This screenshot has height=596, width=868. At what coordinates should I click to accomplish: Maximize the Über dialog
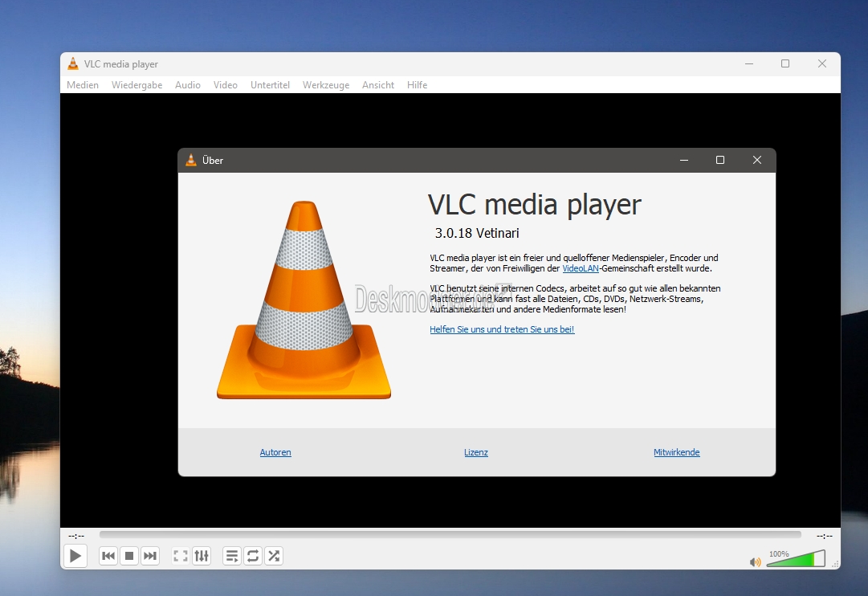pos(720,160)
